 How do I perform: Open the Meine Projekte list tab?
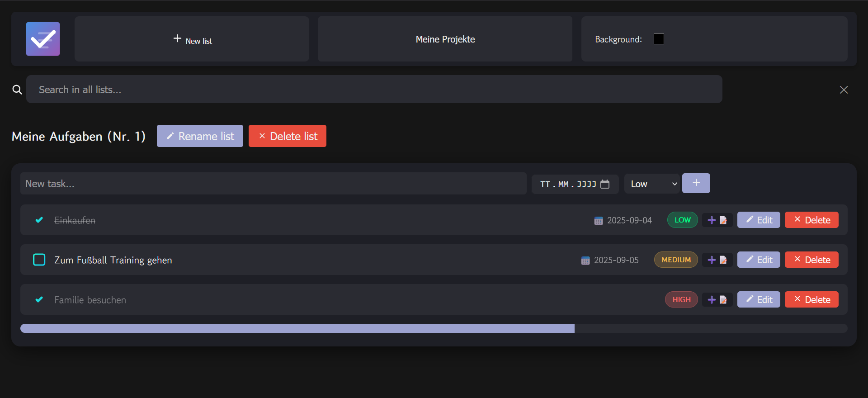click(445, 39)
